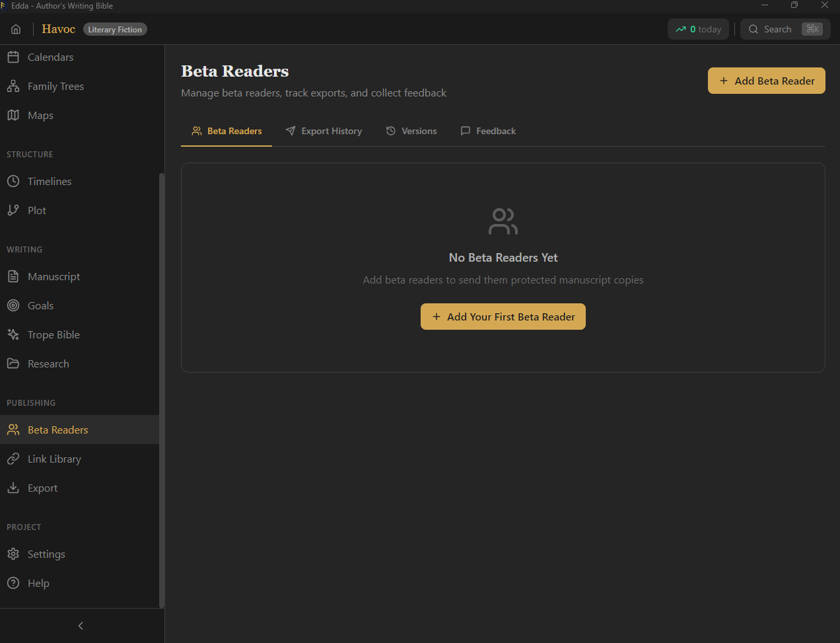Open project Settings
The image size is (840, 643).
[79, 554]
